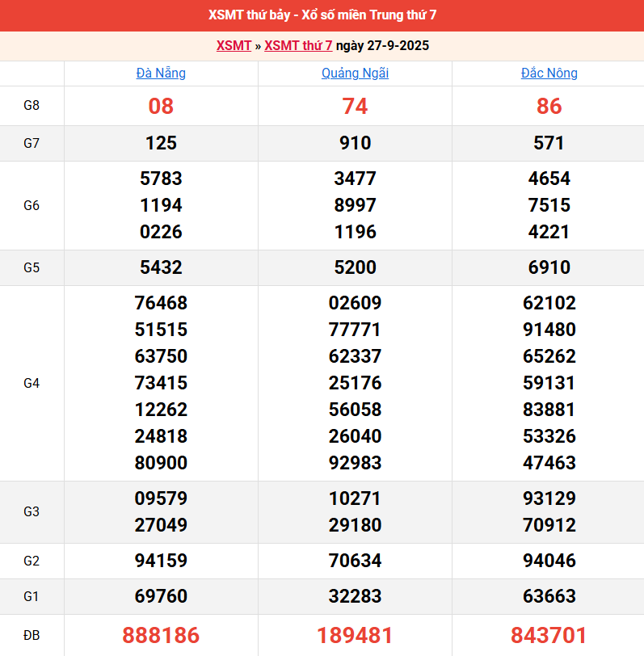Open the XSMT breadcrumb link
Screen dimensions: 644x656
[234, 46]
